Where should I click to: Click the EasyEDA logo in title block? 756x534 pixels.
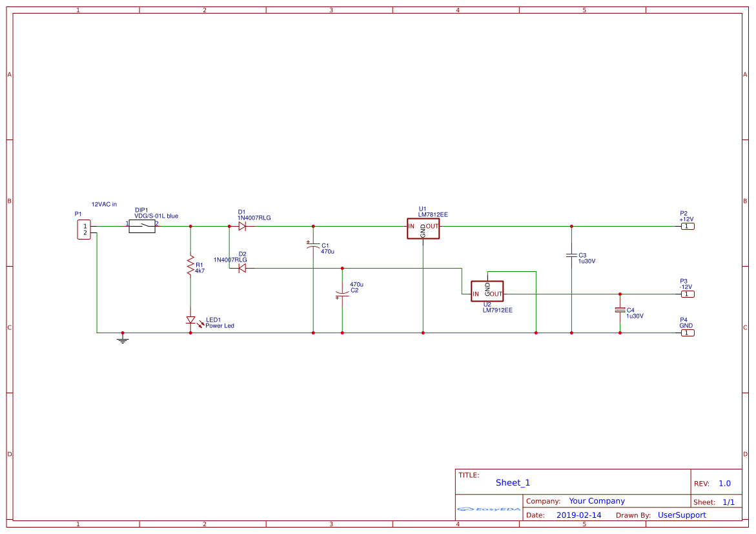[x=489, y=510]
